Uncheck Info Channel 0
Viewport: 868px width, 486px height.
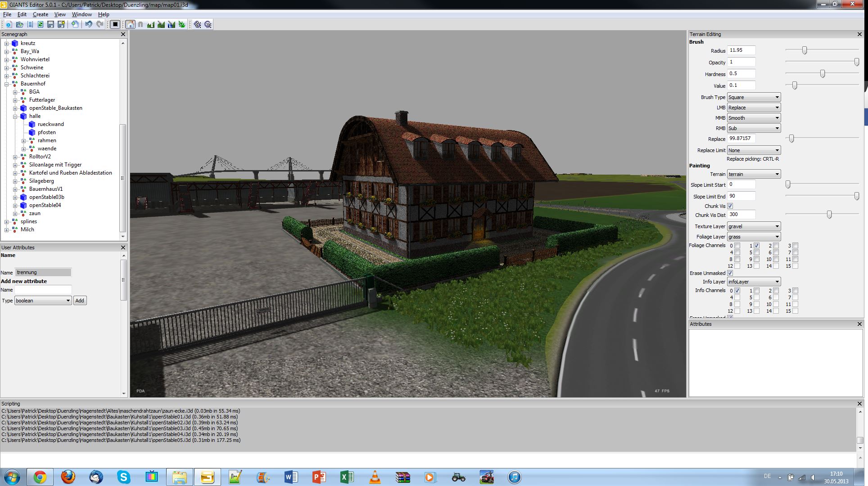pyautogui.click(x=737, y=291)
